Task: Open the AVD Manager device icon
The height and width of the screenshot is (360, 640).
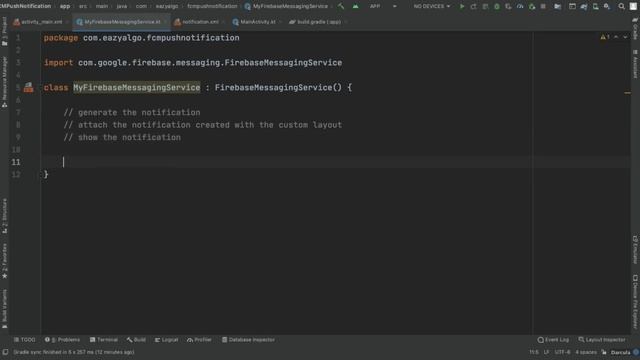Action: click(x=596, y=7)
